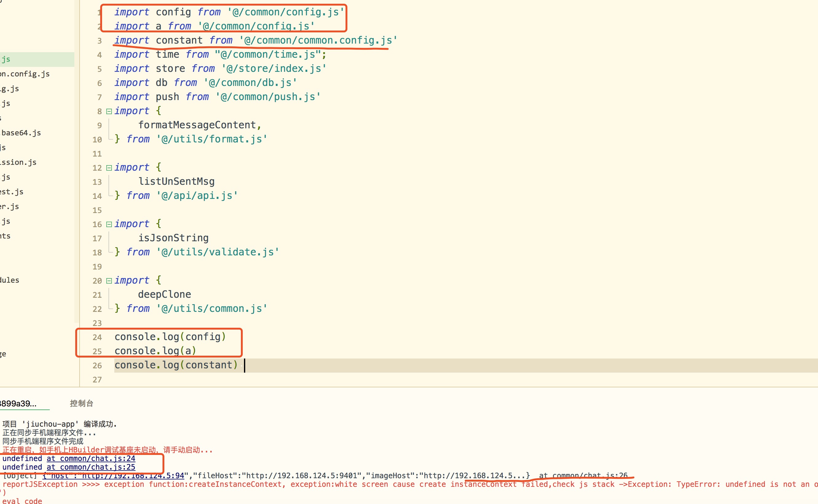Collapse the import block at line 8

point(109,111)
